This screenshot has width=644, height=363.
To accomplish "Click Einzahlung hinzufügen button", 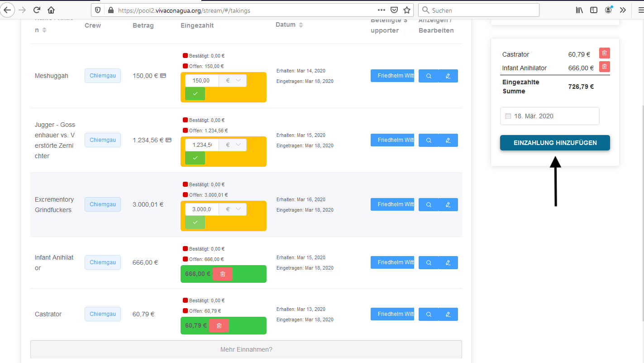I will 555,143.
